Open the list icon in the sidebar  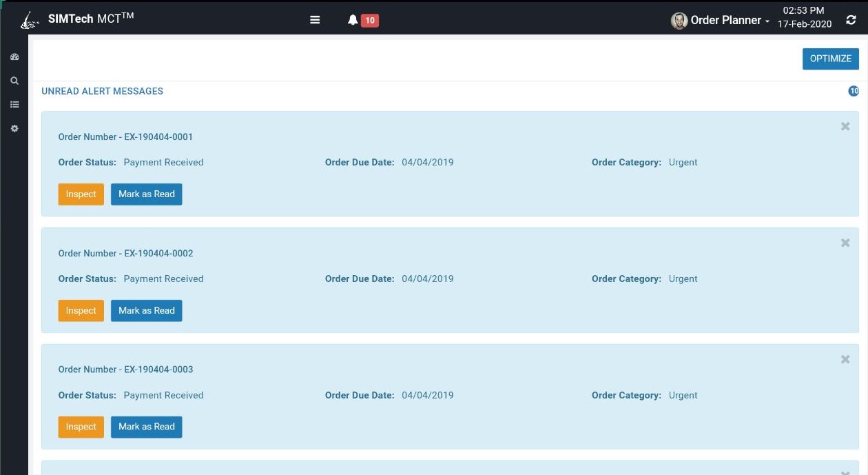14,105
